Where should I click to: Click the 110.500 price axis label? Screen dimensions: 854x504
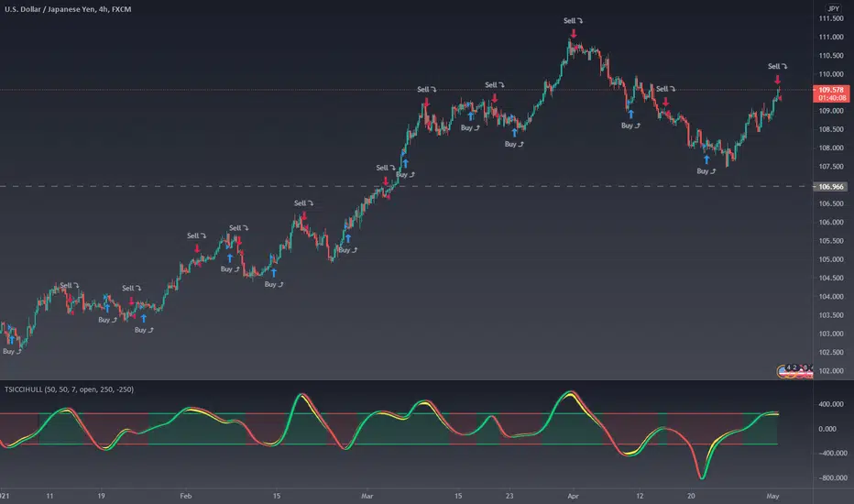(831, 56)
